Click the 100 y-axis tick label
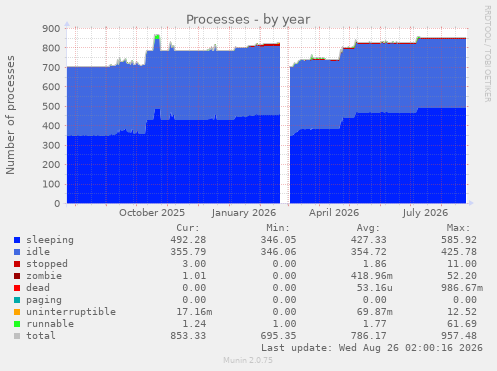The image size is (497, 371). click(x=51, y=184)
